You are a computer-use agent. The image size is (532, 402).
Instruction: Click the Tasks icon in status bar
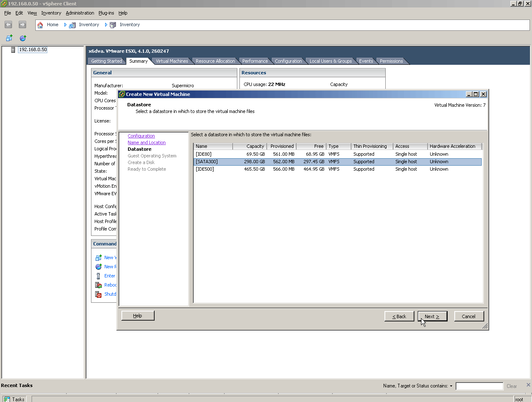7,399
